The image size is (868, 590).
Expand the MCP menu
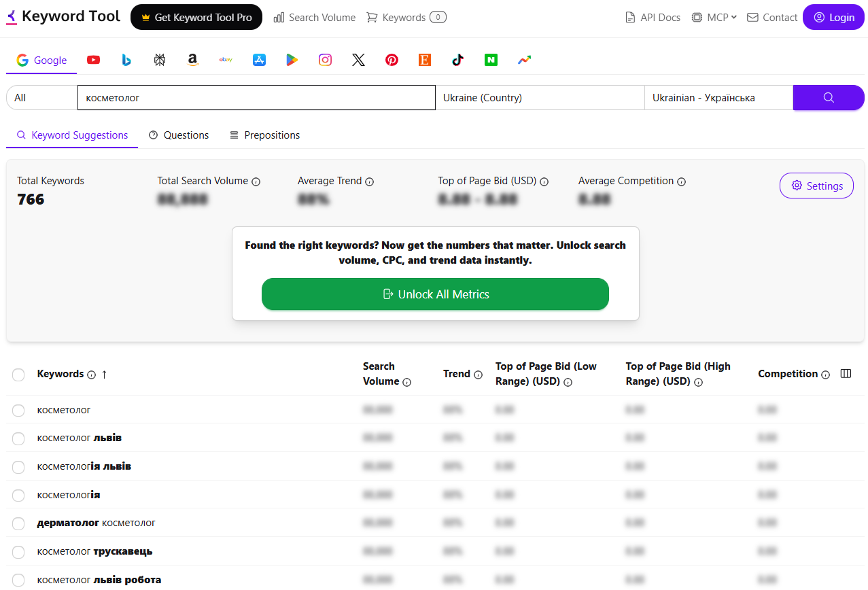(x=714, y=18)
